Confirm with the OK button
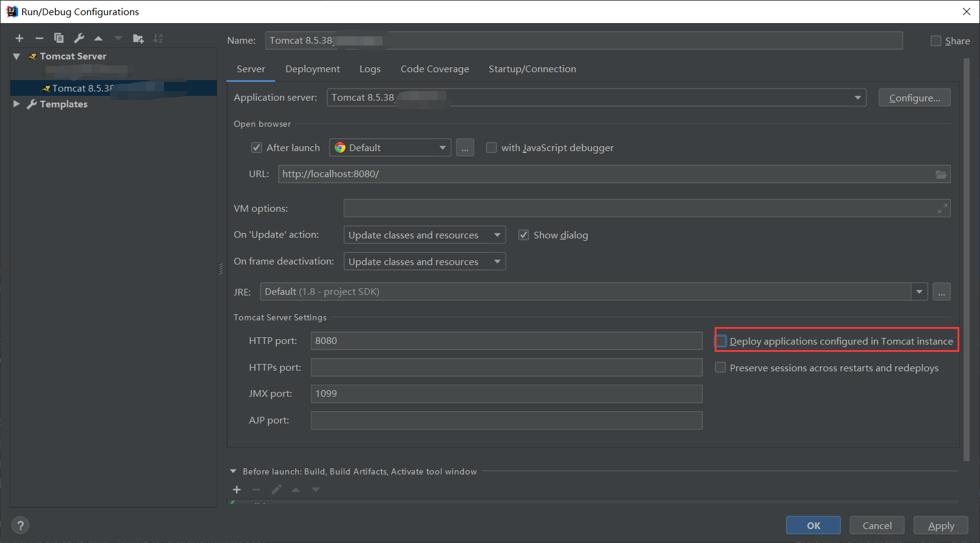Image resolution: width=980 pixels, height=543 pixels. pos(814,525)
